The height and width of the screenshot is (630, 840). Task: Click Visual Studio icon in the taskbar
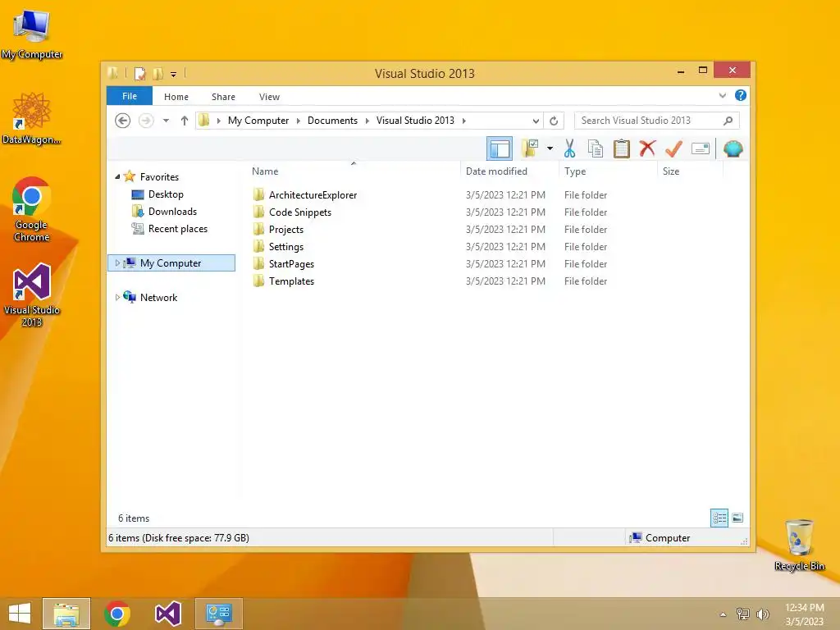[x=167, y=614]
